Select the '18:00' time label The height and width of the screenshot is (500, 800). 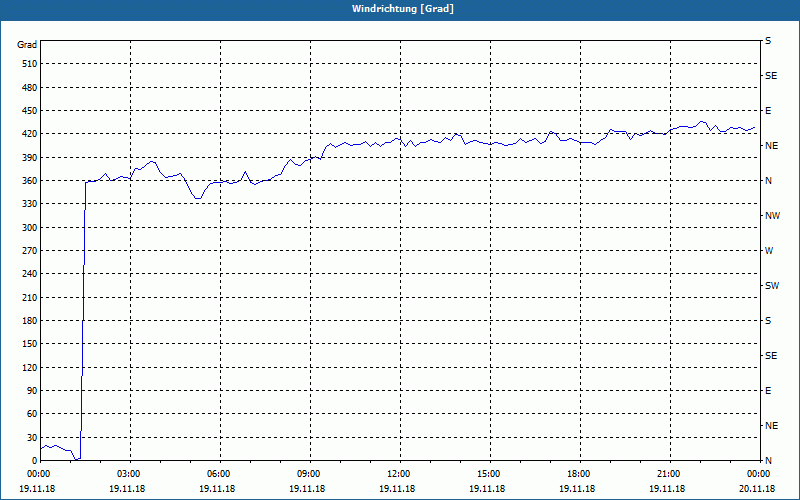pos(577,474)
